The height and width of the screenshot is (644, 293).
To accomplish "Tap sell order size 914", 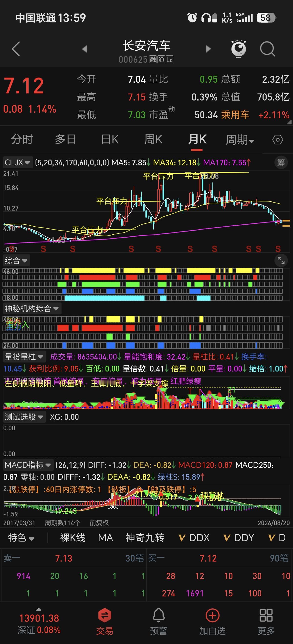I will (x=23, y=576).
